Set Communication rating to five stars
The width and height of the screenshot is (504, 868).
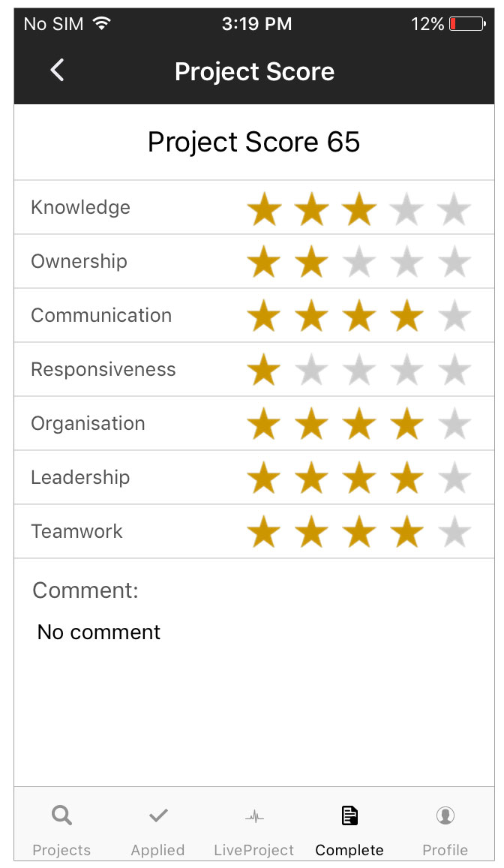click(454, 317)
